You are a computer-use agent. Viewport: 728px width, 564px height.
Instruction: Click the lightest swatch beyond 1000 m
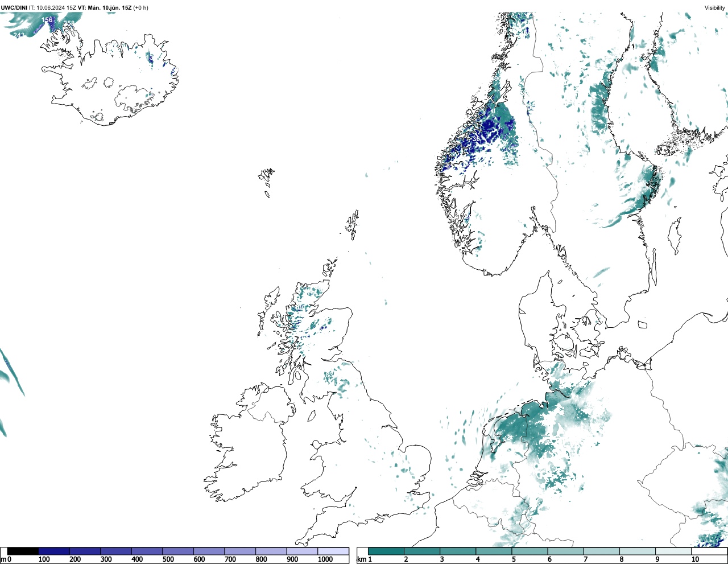(333, 551)
